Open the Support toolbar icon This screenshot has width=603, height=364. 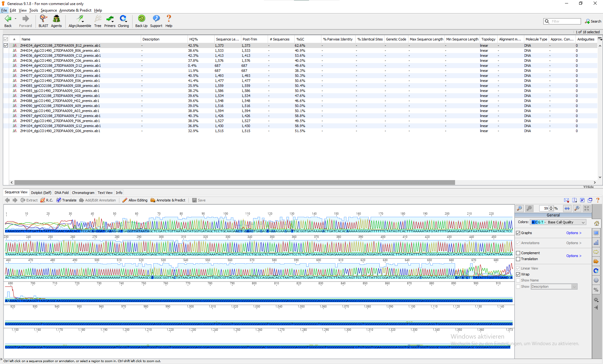[156, 21]
